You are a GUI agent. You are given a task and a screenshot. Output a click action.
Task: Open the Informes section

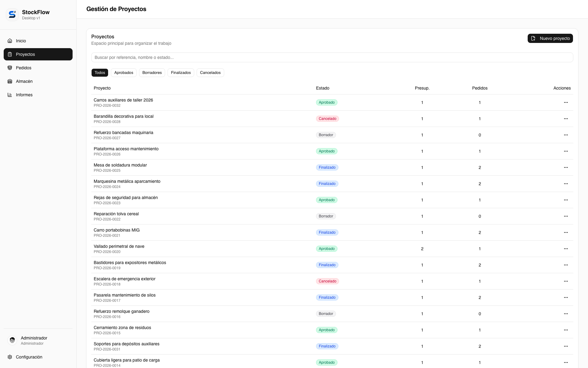(x=38, y=95)
